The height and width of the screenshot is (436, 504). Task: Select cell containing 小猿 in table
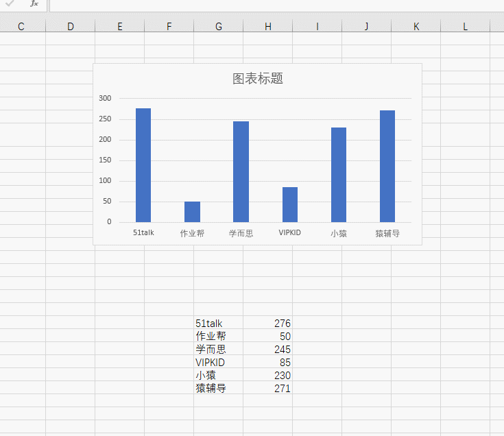(219, 375)
